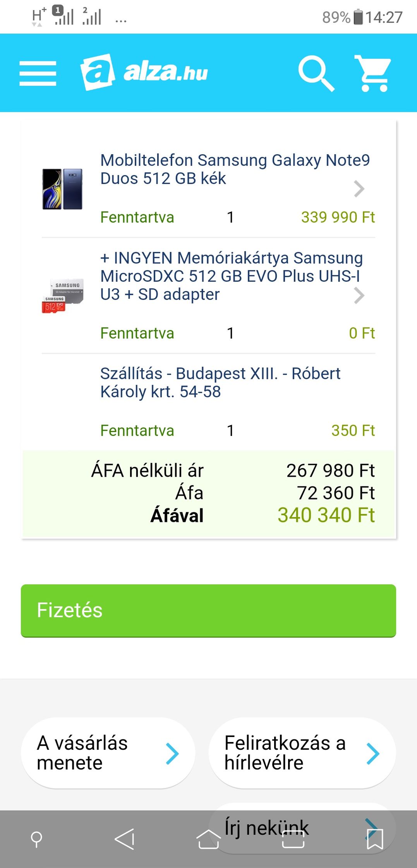Open the Memóriakártya Samsung MicroSDXC link
Viewport: 417px width, 868px height.
231,276
